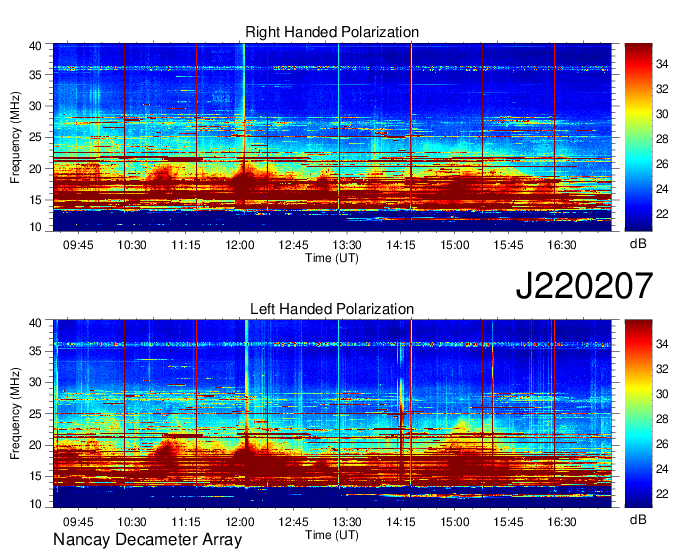Click 13:30 tick on right-handed plot
The image size is (680, 552).
[x=347, y=245]
